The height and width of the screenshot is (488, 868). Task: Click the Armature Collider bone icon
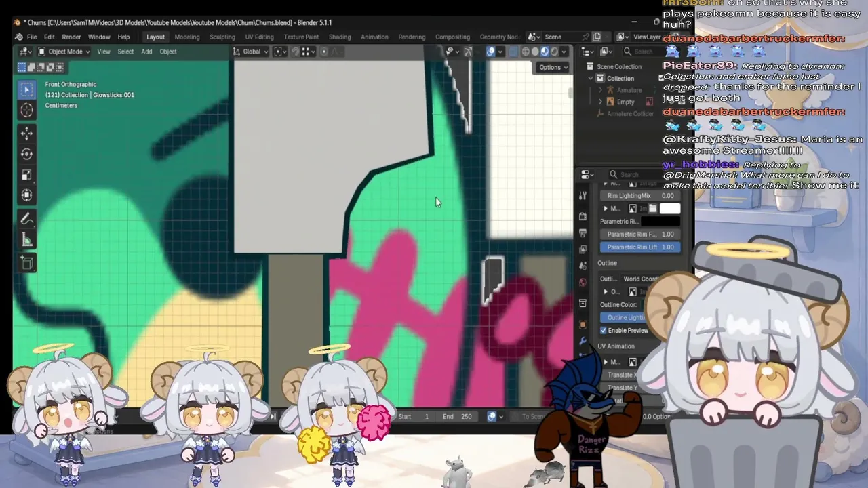(600, 114)
